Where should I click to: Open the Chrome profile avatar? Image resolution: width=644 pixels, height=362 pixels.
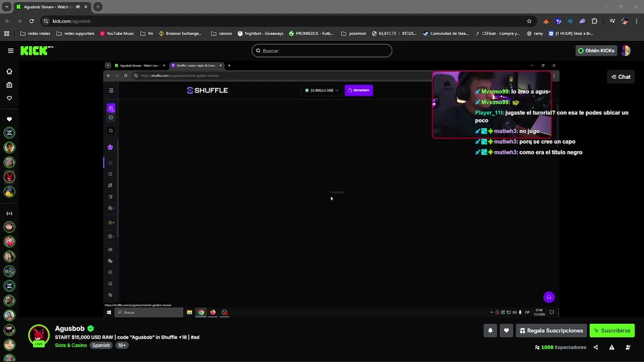624,21
